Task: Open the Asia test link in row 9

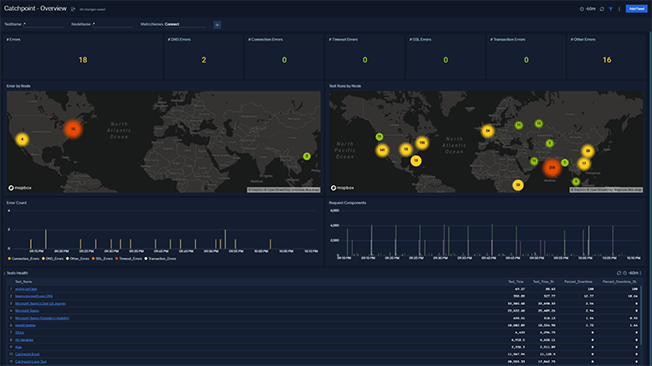Action: (x=18, y=347)
